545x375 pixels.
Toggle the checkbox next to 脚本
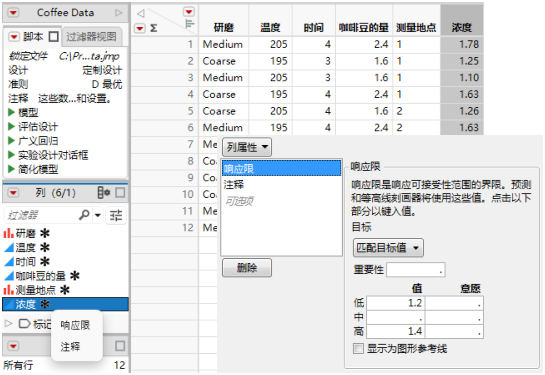54,36
